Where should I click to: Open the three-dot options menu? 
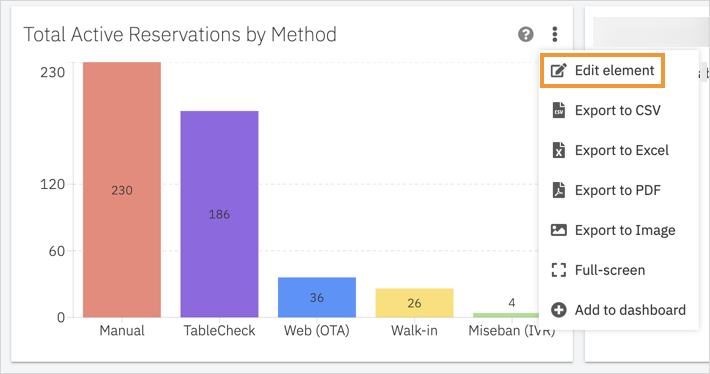coord(555,34)
